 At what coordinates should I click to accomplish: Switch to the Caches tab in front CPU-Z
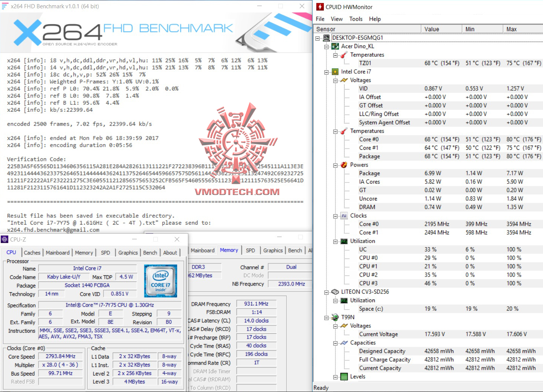pos(32,253)
